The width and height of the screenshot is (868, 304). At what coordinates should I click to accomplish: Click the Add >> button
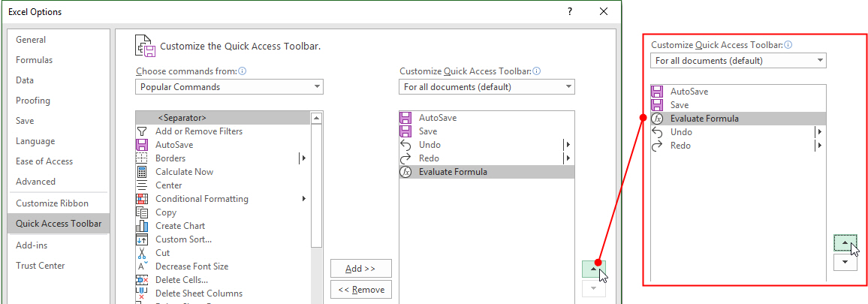click(x=361, y=269)
